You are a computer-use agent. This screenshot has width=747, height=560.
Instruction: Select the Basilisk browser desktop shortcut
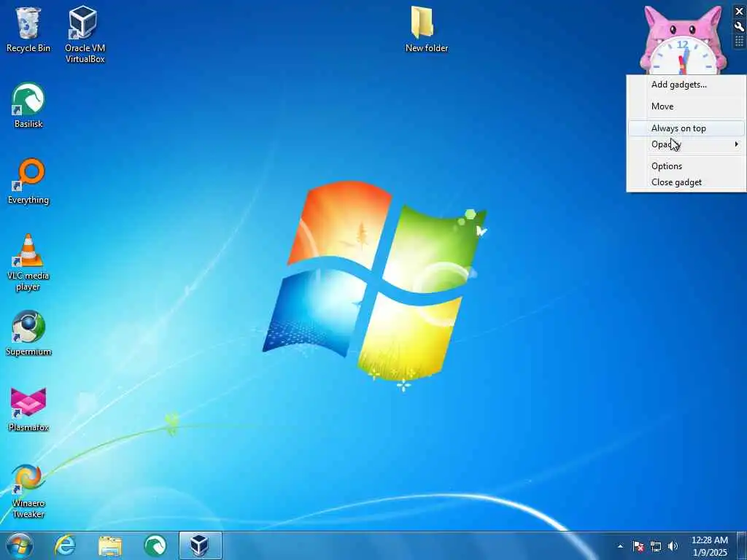coord(28,106)
